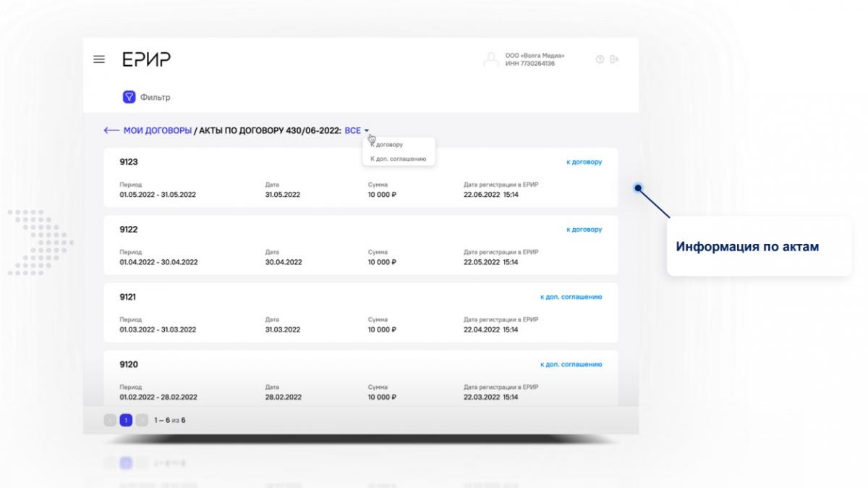Click 'к договору' link on act 9122
Image resolution: width=868 pixels, height=488 pixels.
584,230
